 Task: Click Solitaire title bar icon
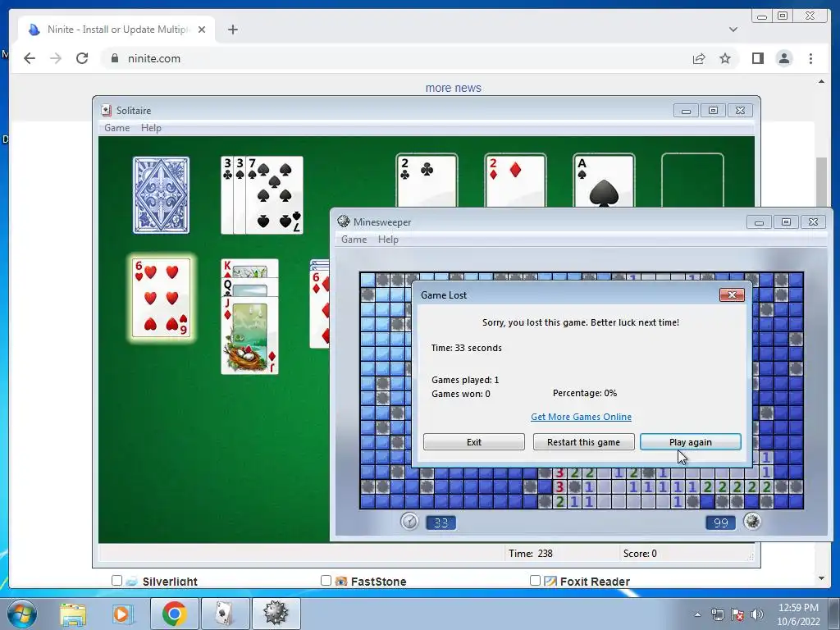106,111
